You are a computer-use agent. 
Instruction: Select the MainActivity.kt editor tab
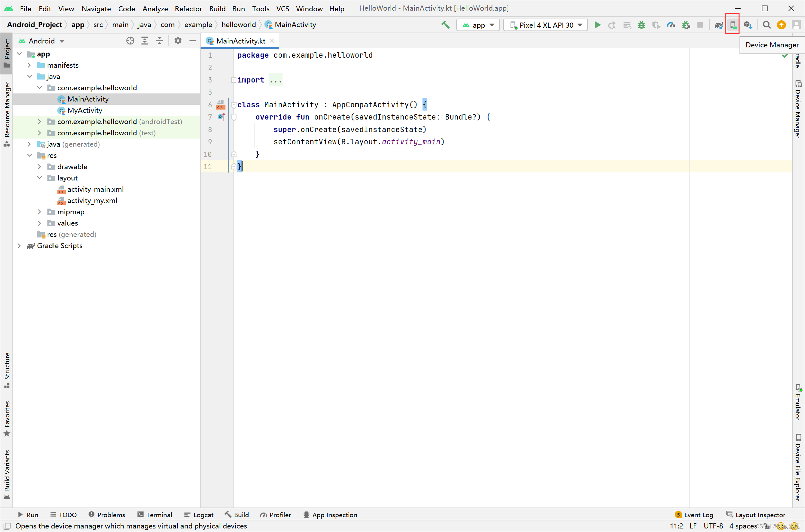(x=240, y=41)
